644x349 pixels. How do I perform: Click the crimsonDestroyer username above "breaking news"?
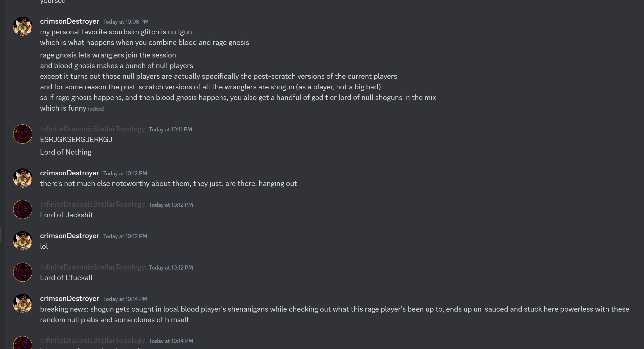[69, 299]
